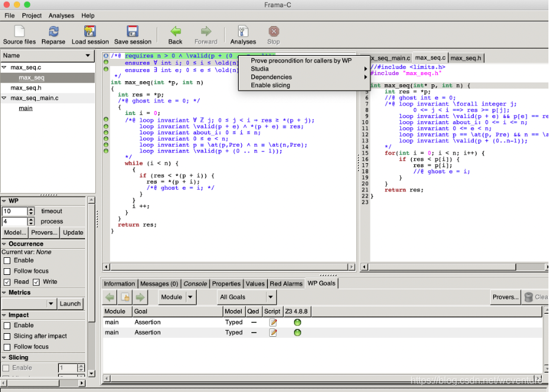
Task: Open script editor for second Assertion row
Action: pyautogui.click(x=273, y=333)
